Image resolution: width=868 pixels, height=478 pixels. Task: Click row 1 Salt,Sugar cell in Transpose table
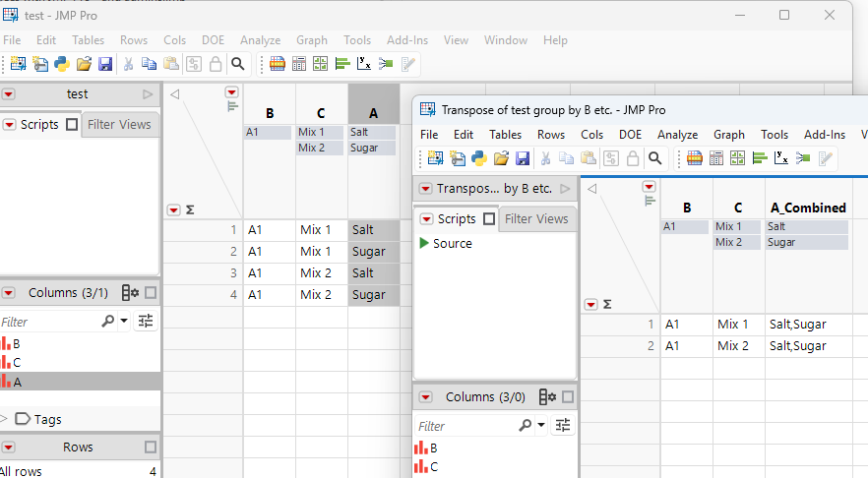pyautogui.click(x=808, y=325)
